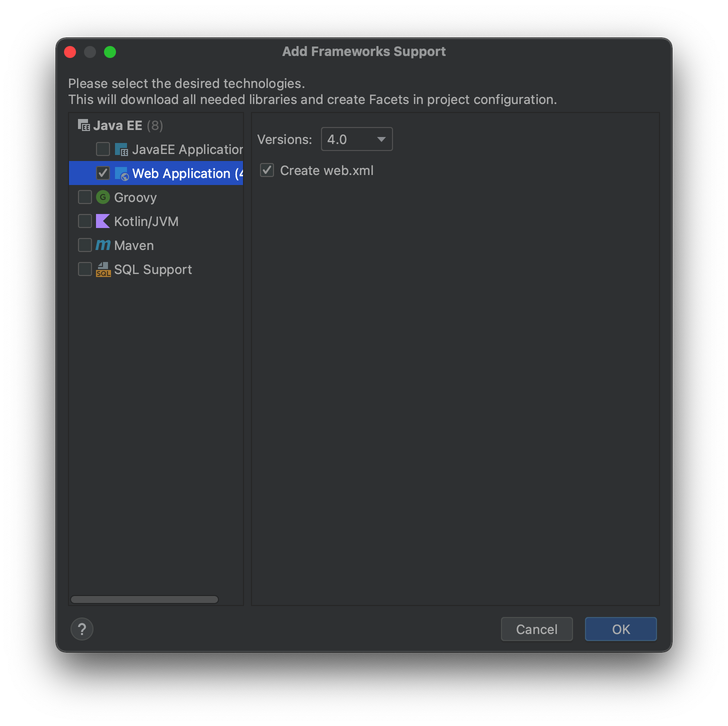This screenshot has height=726, width=728.
Task: Enable the JavaEE Application checkbox
Action: click(x=103, y=149)
